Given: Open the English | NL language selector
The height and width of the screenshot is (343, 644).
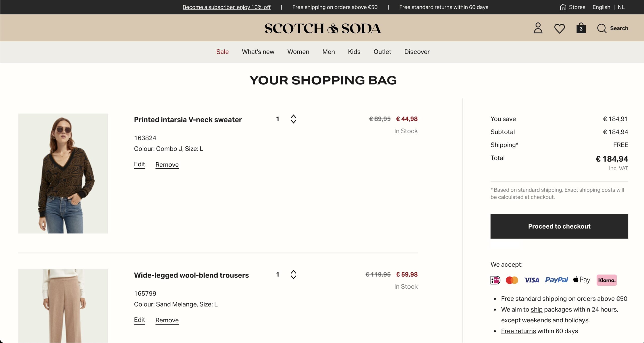Looking at the screenshot, I should click(608, 7).
